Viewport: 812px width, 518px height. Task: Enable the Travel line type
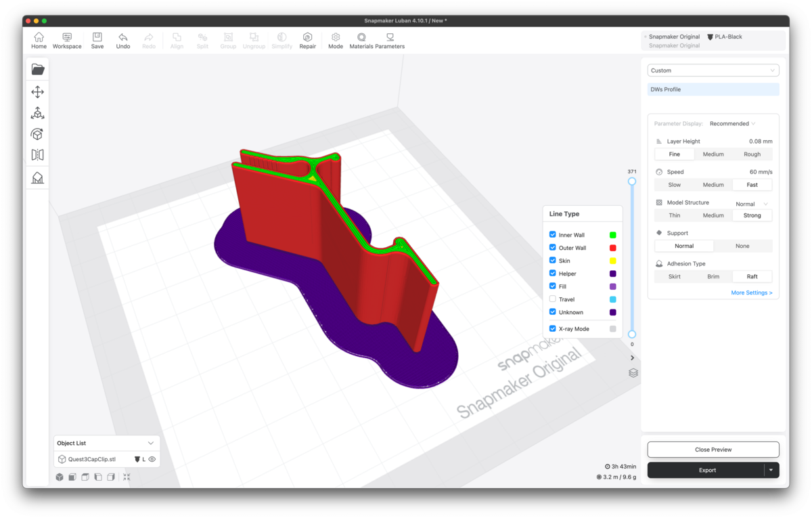(553, 299)
